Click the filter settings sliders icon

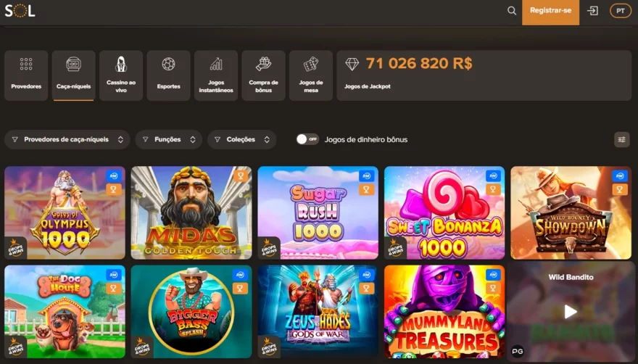point(622,140)
